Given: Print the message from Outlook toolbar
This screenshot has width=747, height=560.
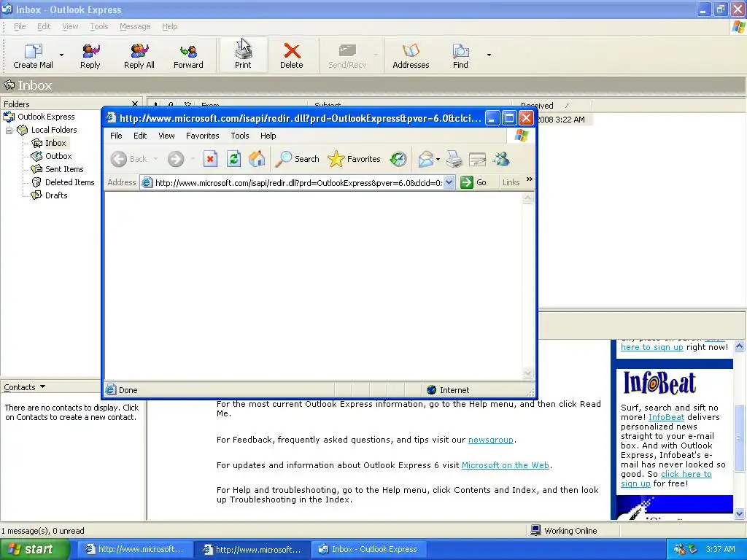Looking at the screenshot, I should pos(243,55).
